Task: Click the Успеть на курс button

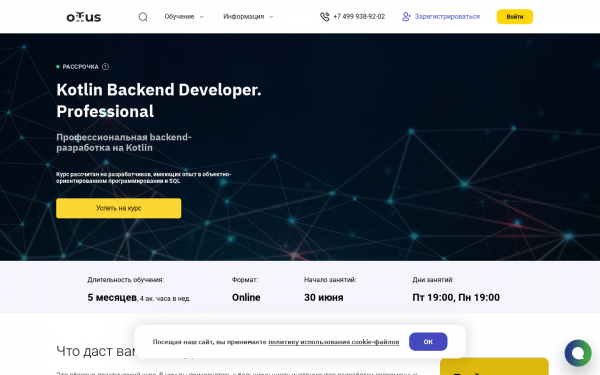Action: point(119,208)
